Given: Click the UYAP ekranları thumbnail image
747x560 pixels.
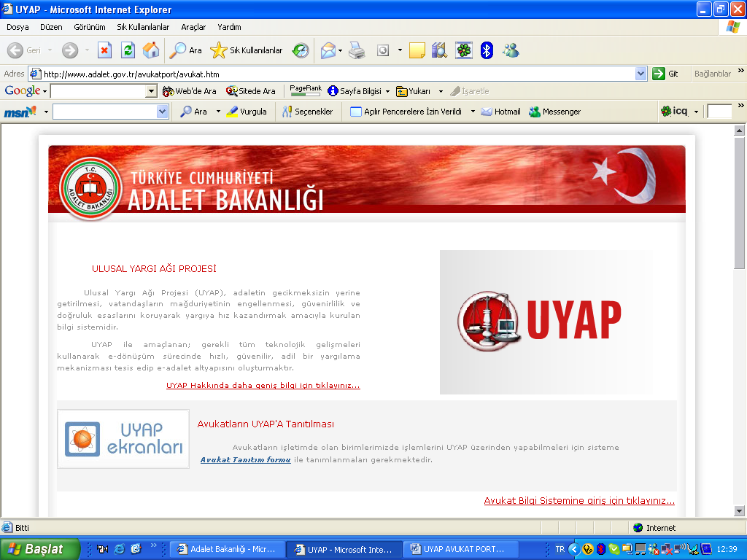Looking at the screenshot, I should pos(123,438).
